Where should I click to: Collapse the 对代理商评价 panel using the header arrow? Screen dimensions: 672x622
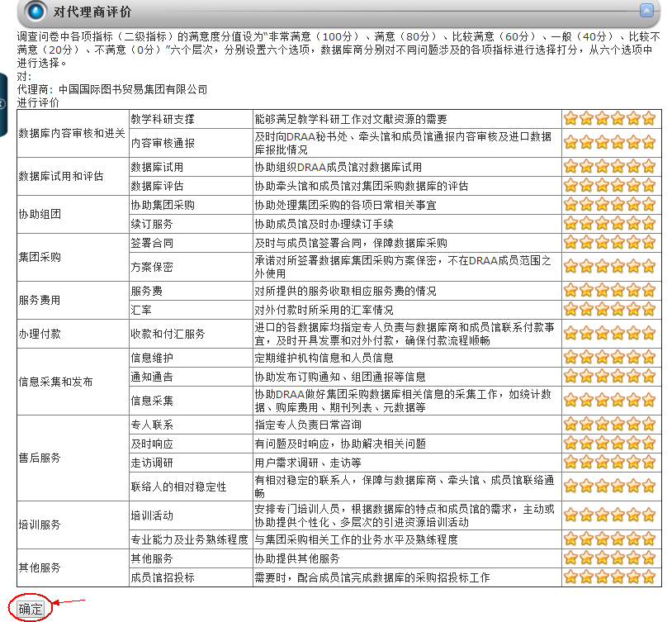tap(647, 11)
